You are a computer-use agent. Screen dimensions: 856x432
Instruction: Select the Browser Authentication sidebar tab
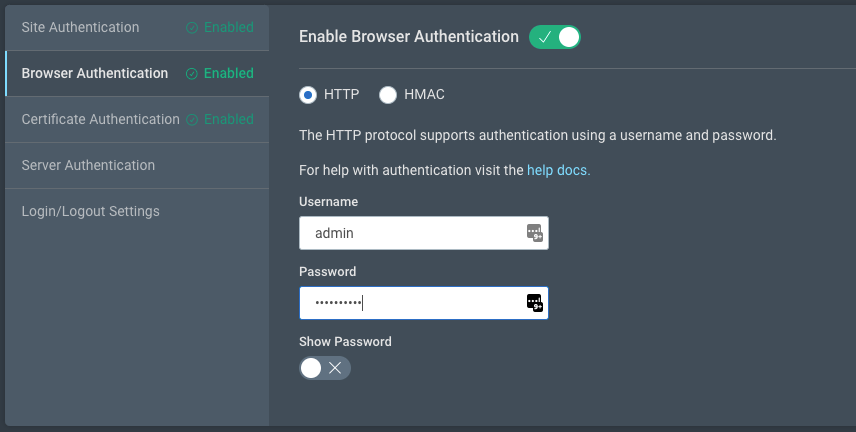tap(95, 73)
